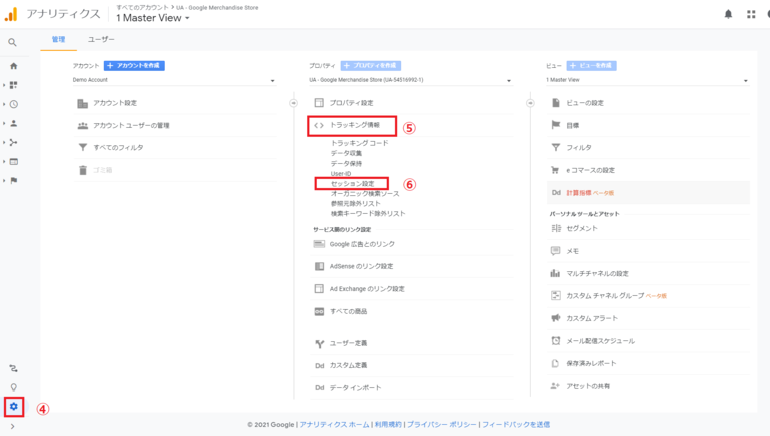Click the admin gear icon in sidebar
The width and height of the screenshot is (770, 436).
pyautogui.click(x=14, y=406)
